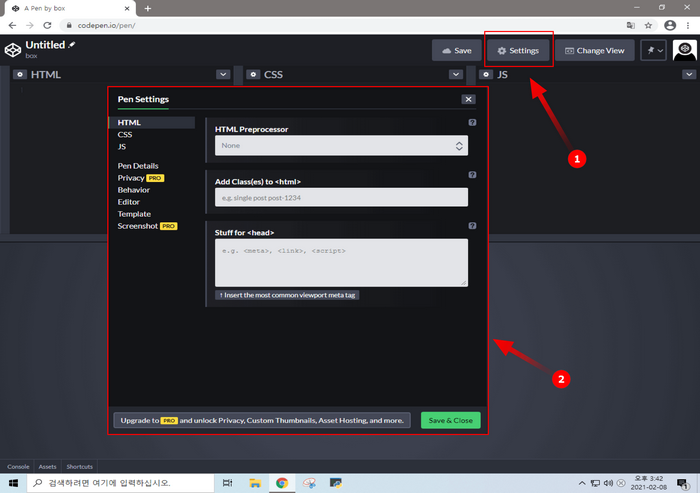
Task: Click the pencil icon beside Untitled
Action: pos(72,45)
